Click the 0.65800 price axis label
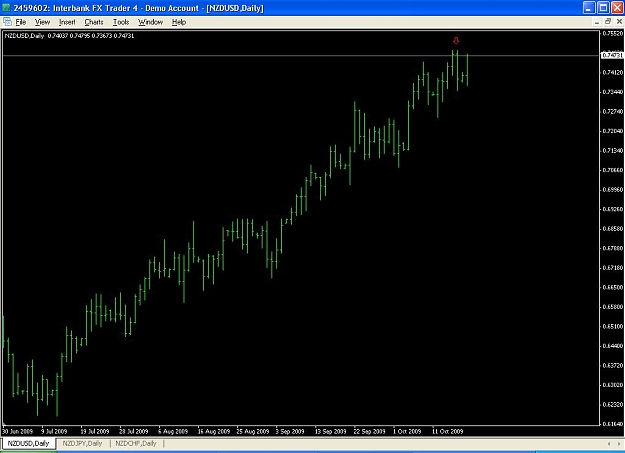The height and width of the screenshot is (453, 625). coord(613,307)
